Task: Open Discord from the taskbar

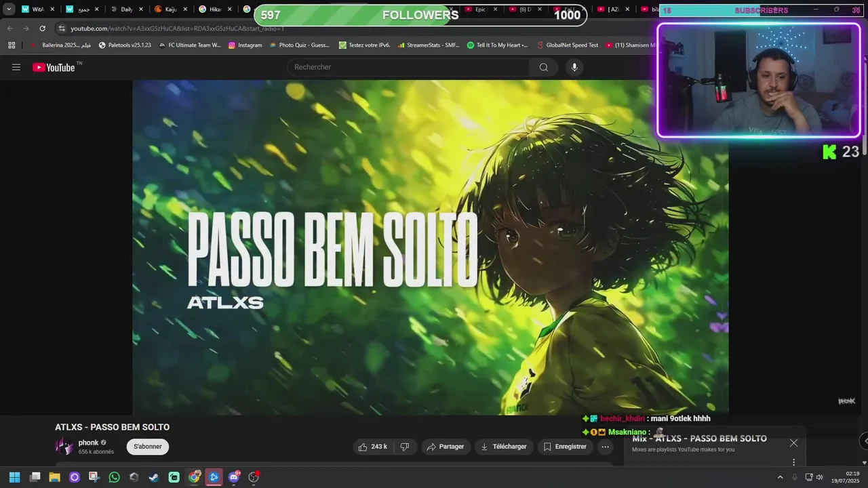Action: [x=234, y=477]
